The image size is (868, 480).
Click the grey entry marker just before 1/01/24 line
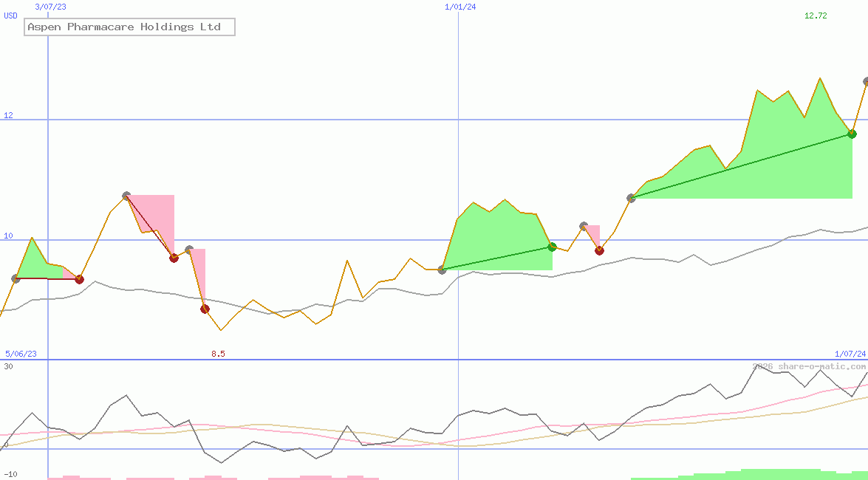click(x=442, y=270)
